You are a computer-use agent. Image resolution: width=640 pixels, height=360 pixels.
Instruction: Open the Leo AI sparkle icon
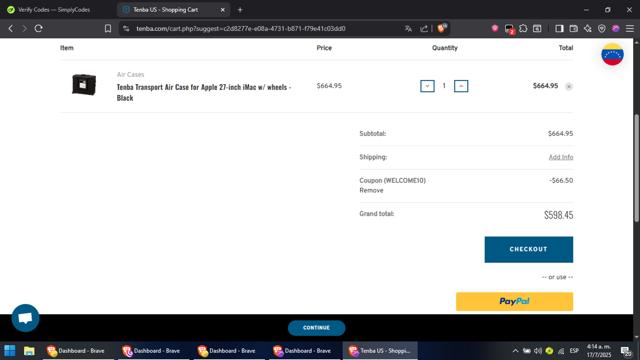pyautogui.click(x=588, y=28)
